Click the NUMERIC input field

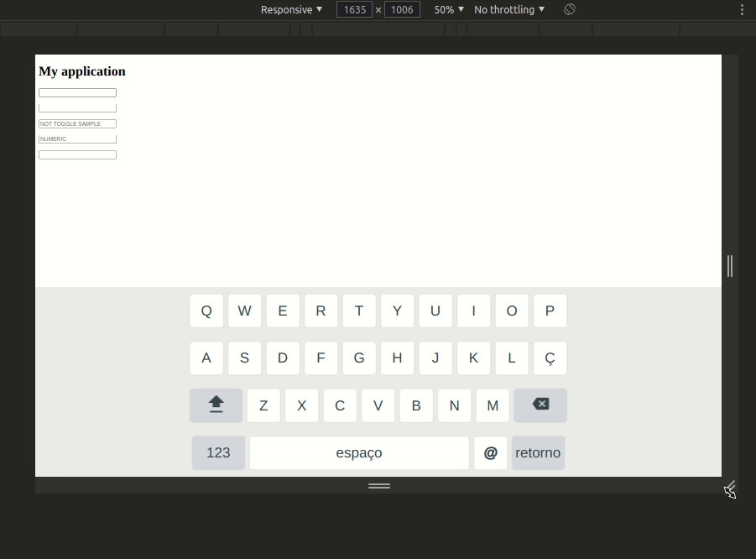pyautogui.click(x=77, y=138)
